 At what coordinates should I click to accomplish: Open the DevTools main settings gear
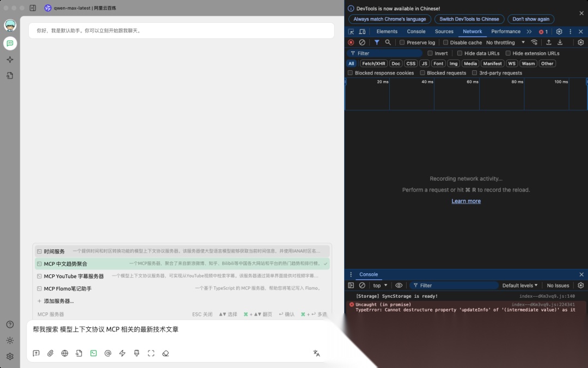[x=559, y=32]
